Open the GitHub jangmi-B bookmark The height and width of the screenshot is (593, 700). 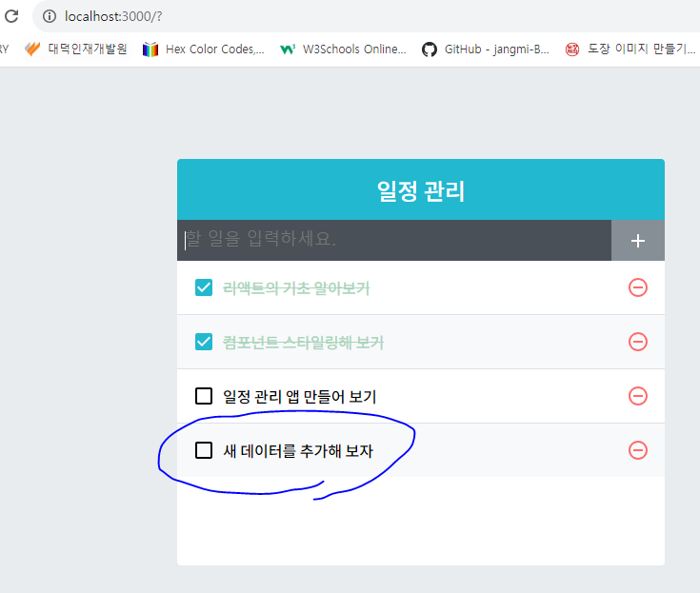(486, 49)
